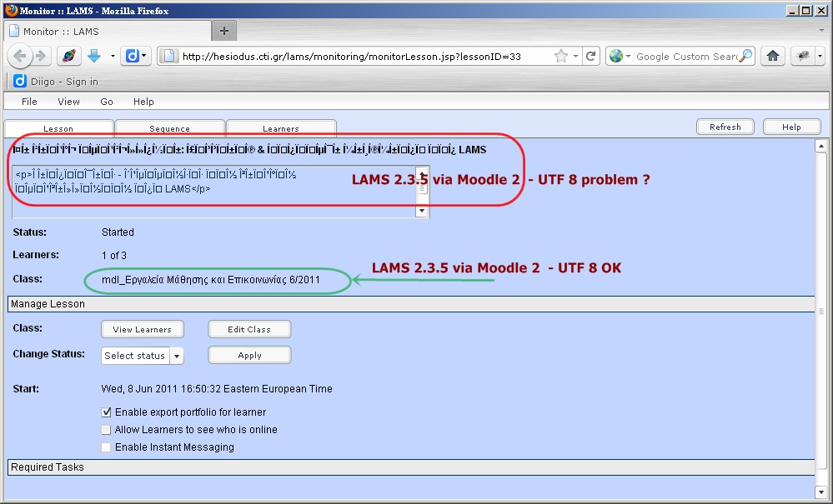
Task: Enable Allow Learners to see who is online
Action: pos(106,430)
